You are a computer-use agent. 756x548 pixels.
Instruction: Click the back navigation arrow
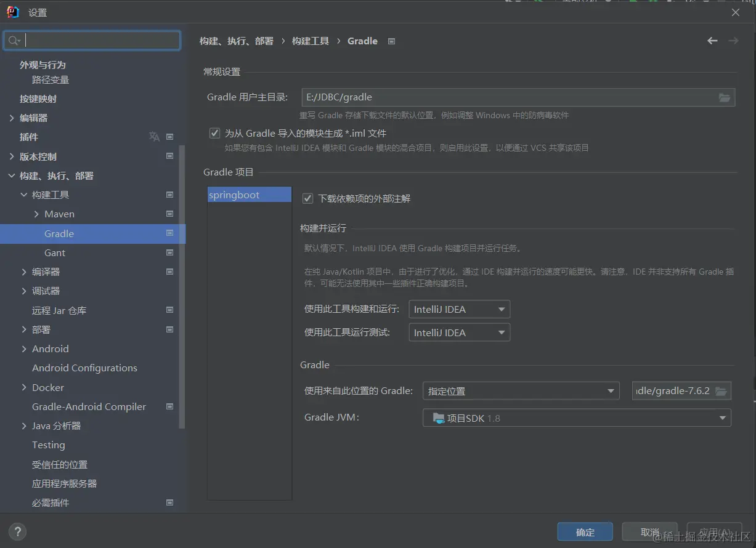(x=712, y=41)
